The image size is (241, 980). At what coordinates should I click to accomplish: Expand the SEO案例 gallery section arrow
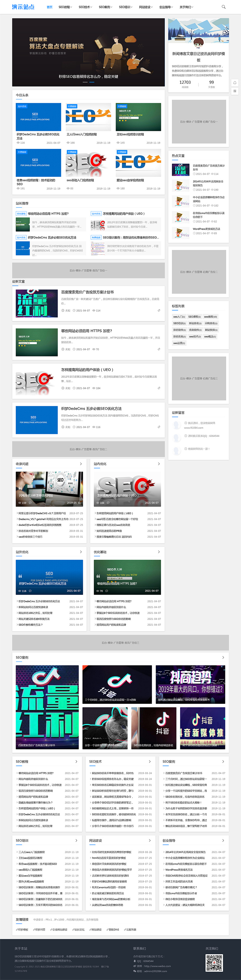coord(223,657)
